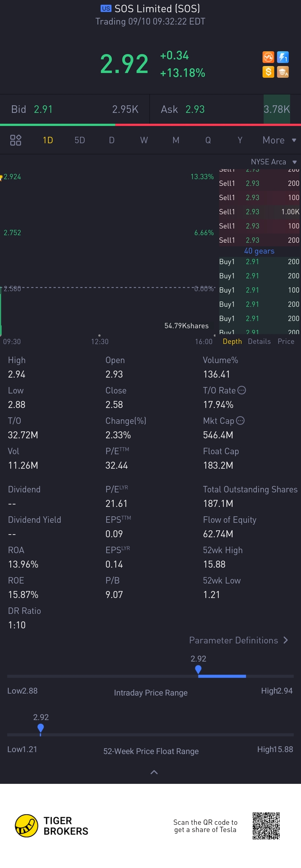This screenshot has height=868, width=301.
Task: Tap the blue lightning Level 1 badge
Action: point(283,57)
